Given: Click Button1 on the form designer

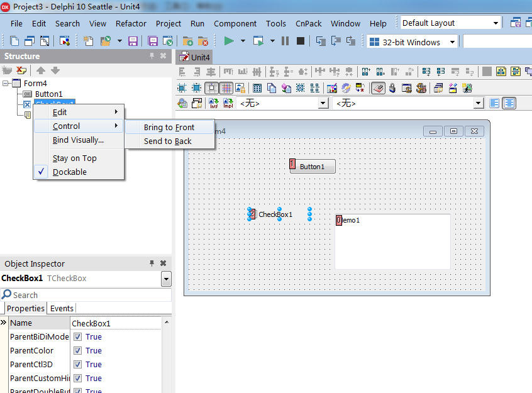Looking at the screenshot, I should coord(313,167).
